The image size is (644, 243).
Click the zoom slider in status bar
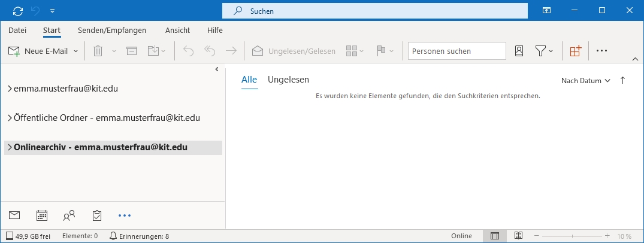(x=572, y=236)
